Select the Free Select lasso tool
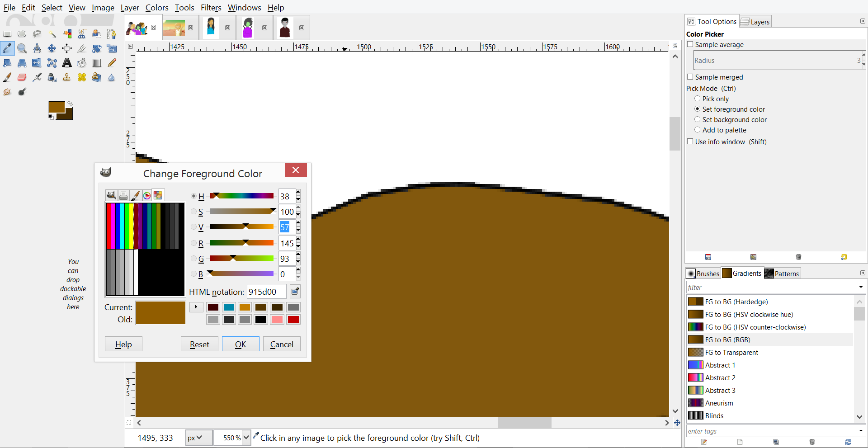This screenshot has height=448, width=868. 37,34
